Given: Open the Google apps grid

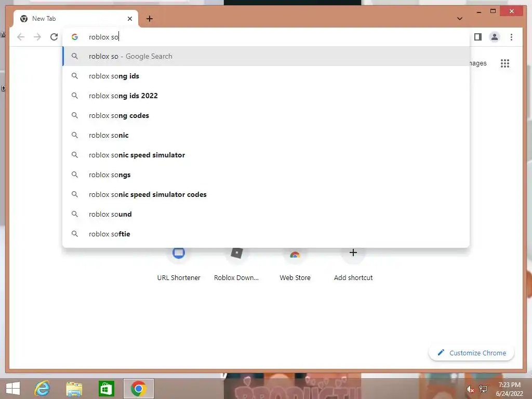Looking at the screenshot, I should coord(505,63).
